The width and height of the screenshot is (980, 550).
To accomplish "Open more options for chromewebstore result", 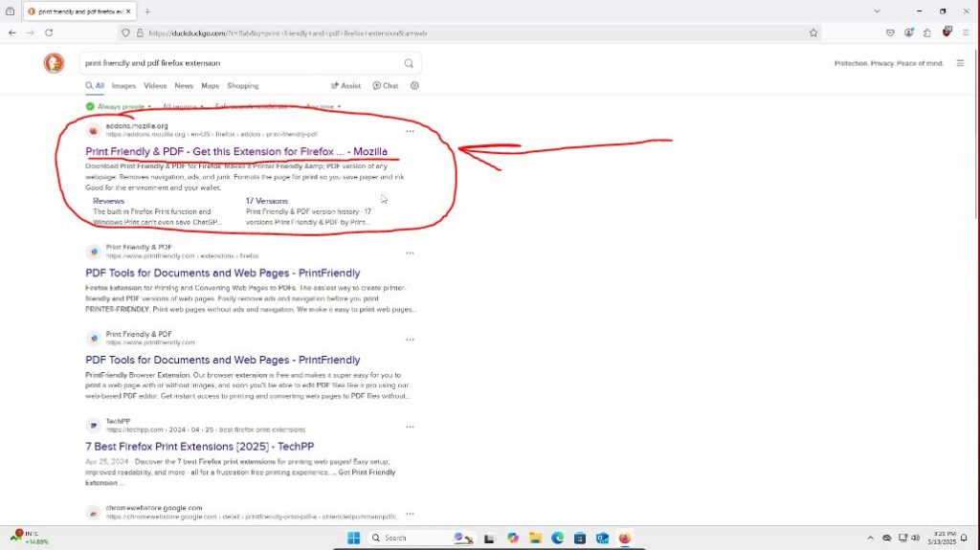I will [x=410, y=514].
